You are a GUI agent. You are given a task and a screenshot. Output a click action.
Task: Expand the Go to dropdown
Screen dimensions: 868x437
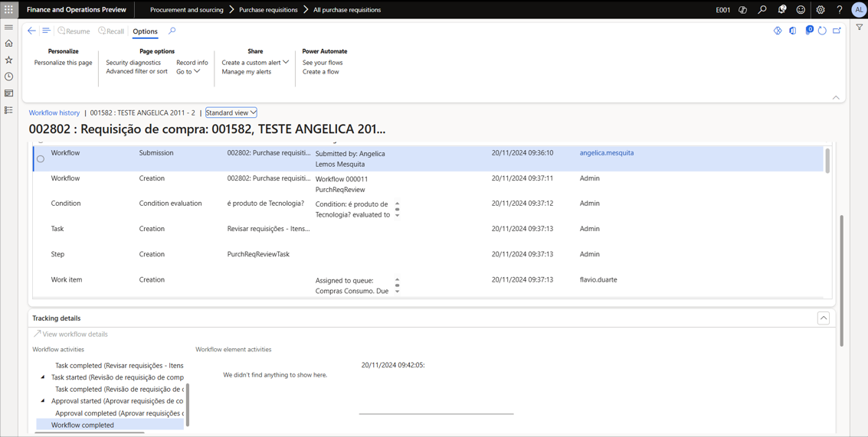tap(188, 72)
